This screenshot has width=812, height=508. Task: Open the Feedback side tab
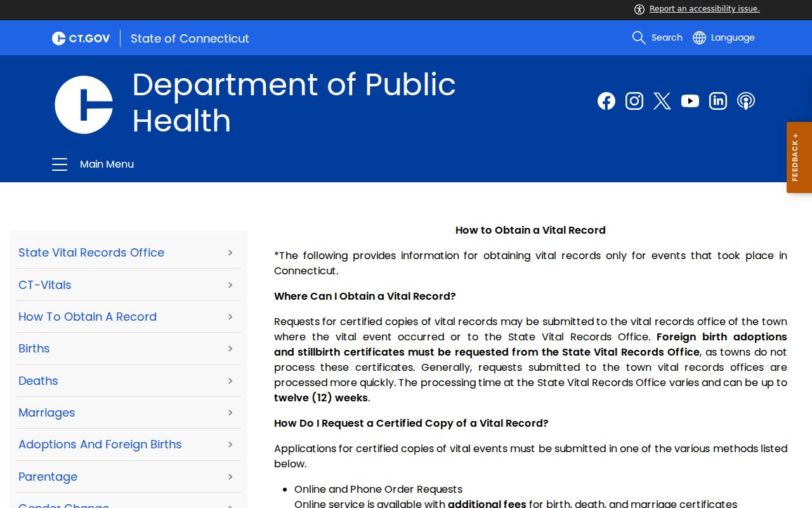coord(799,157)
